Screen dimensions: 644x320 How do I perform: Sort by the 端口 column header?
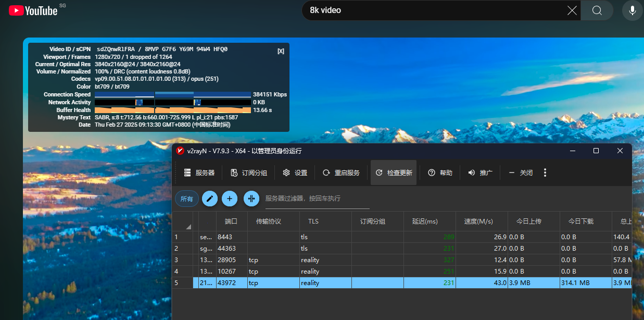[231, 221]
